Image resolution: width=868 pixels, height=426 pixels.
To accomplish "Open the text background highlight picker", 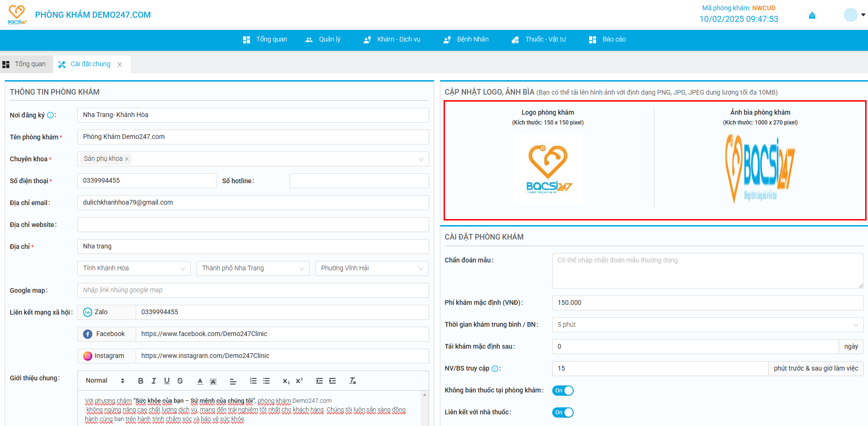I will coord(213,381).
